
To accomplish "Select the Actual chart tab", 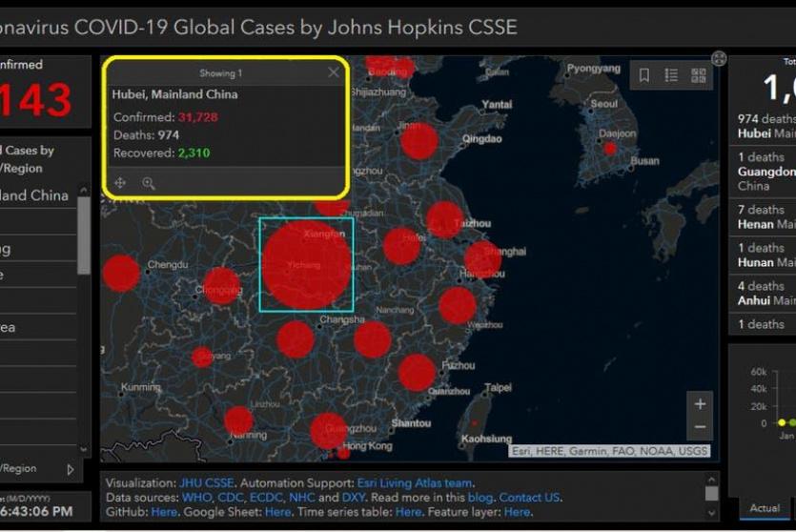I will [764, 508].
